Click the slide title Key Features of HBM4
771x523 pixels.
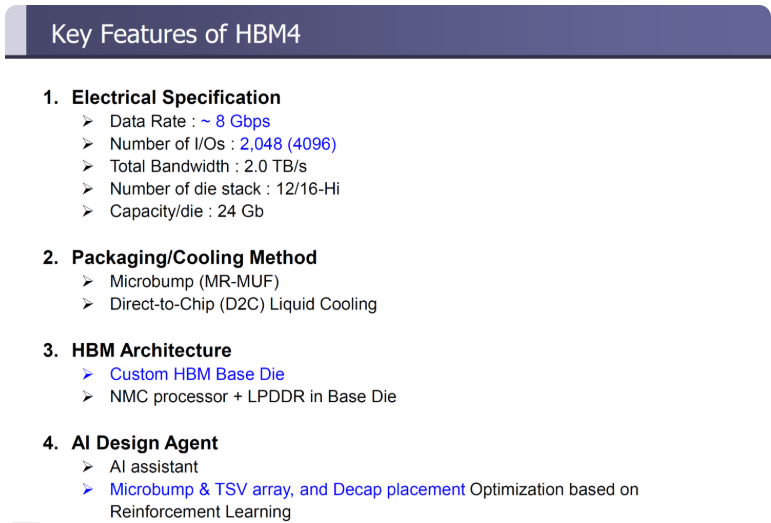point(175,34)
